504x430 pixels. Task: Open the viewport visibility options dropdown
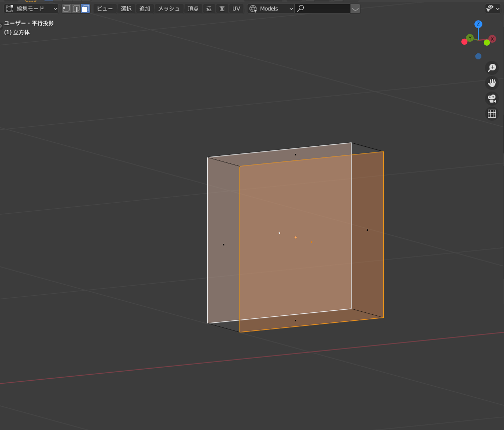click(492, 9)
